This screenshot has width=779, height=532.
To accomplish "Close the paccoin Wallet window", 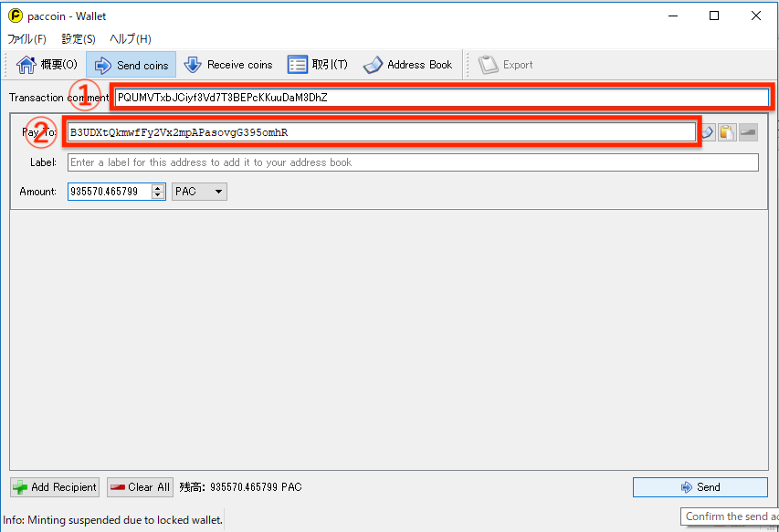I will point(756,16).
